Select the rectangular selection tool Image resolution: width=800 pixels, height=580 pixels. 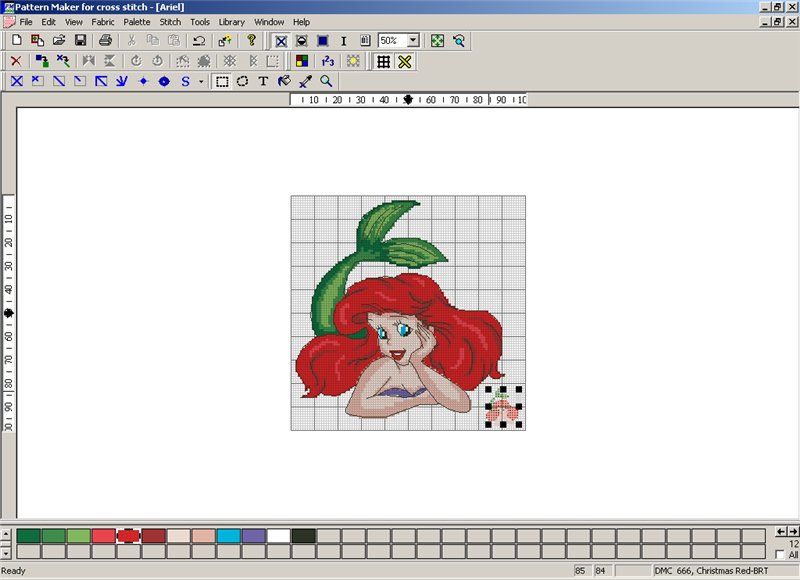222,82
